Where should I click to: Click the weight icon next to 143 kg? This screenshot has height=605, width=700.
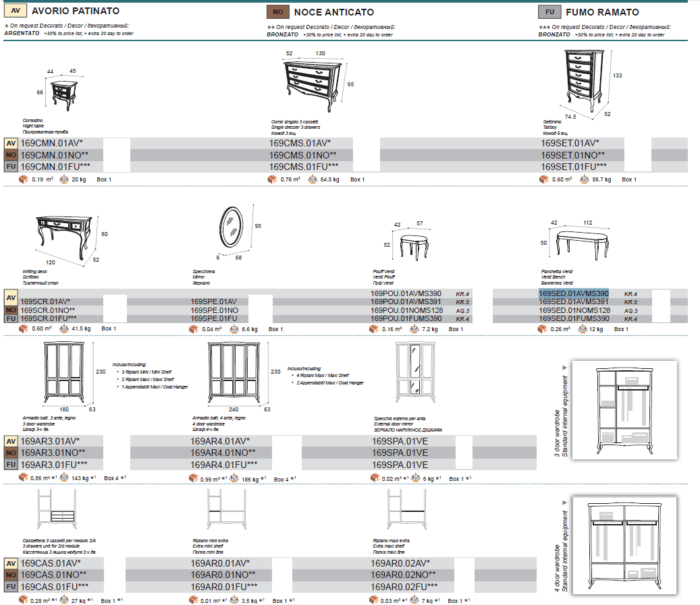click(x=65, y=478)
